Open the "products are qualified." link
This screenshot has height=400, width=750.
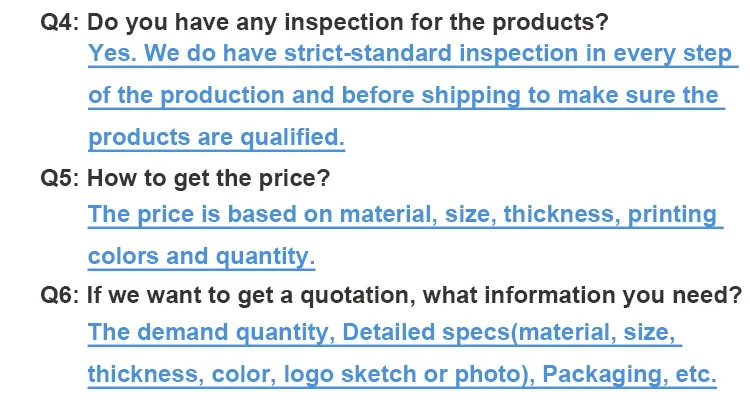point(216,137)
